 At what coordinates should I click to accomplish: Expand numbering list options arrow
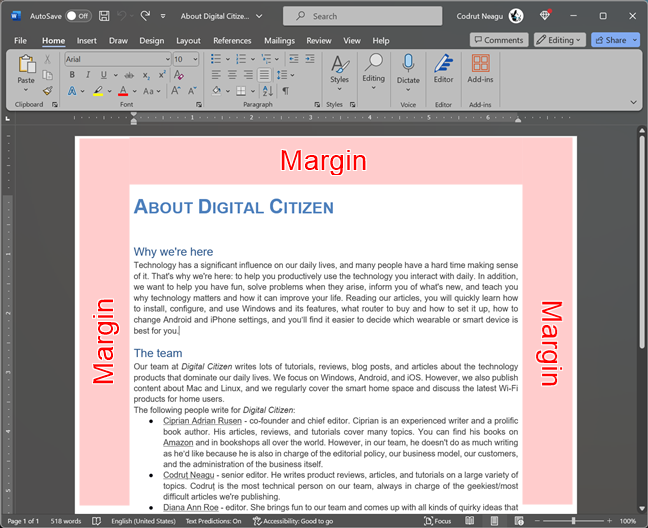[x=252, y=59]
